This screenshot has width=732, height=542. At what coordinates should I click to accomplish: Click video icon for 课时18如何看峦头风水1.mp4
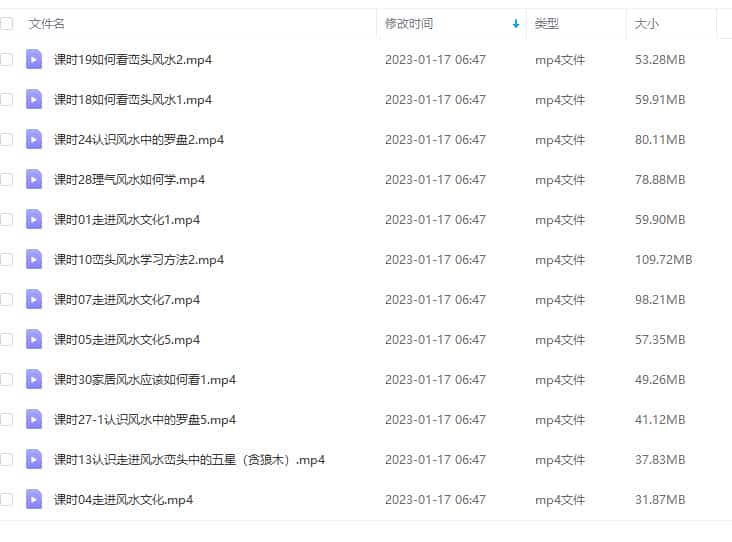pos(34,99)
